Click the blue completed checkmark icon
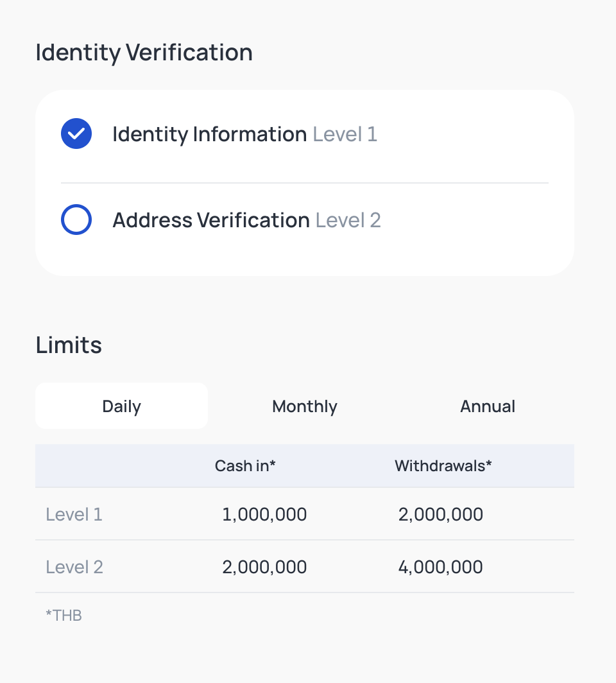Image resolution: width=616 pixels, height=683 pixels. point(76,134)
